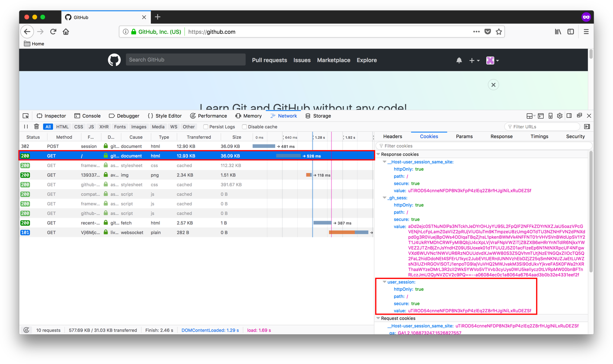This screenshot has width=613, height=364.
Task: Open the GitHub avatar profile dropdown
Action: 492,60
